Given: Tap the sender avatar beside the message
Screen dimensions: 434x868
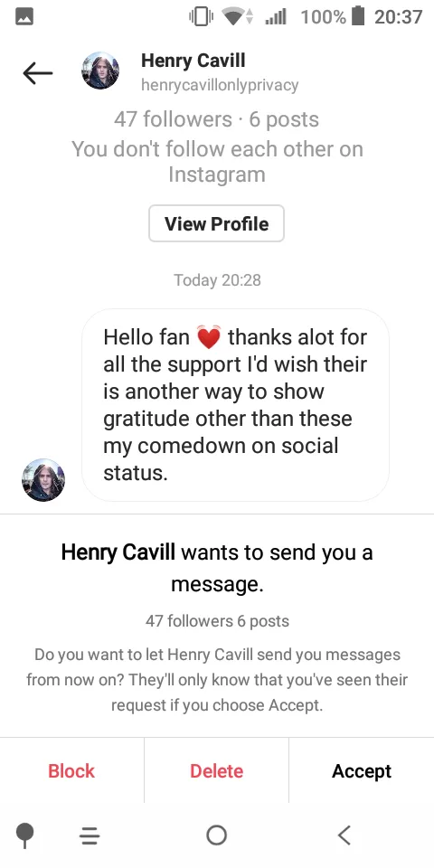Looking at the screenshot, I should tap(43, 479).
